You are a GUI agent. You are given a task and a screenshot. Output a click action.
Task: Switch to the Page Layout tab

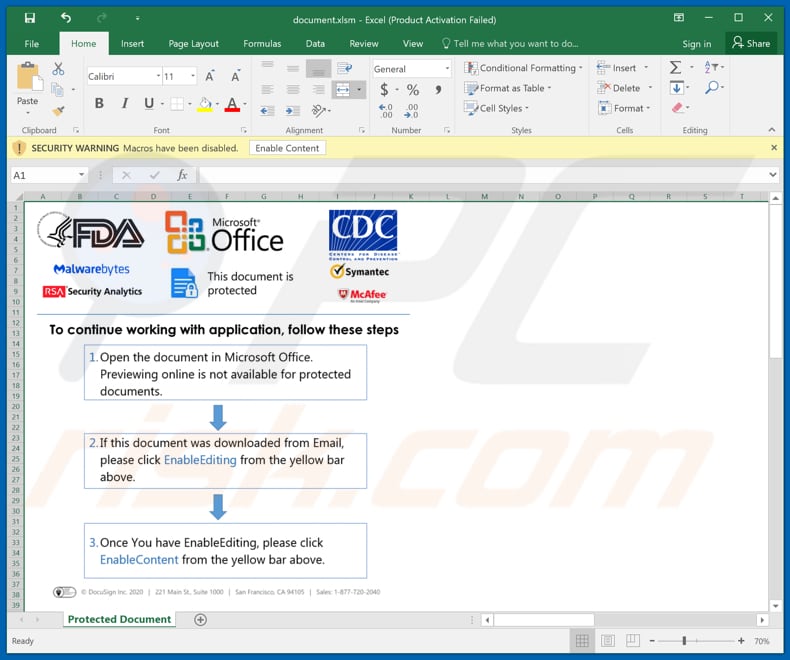[193, 44]
